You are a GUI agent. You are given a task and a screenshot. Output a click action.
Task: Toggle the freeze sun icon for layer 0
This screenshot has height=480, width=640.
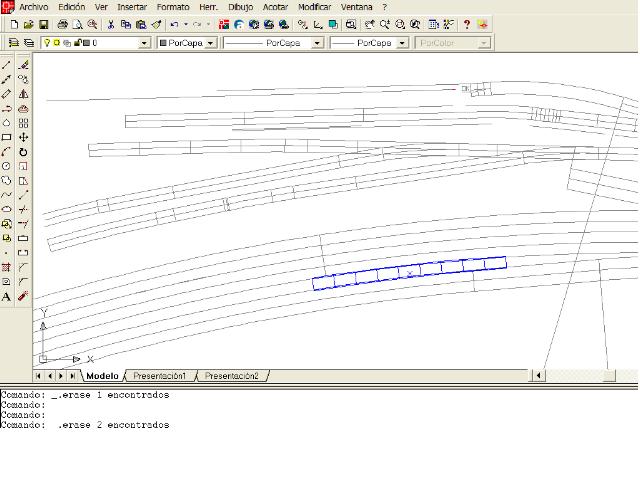(x=57, y=43)
